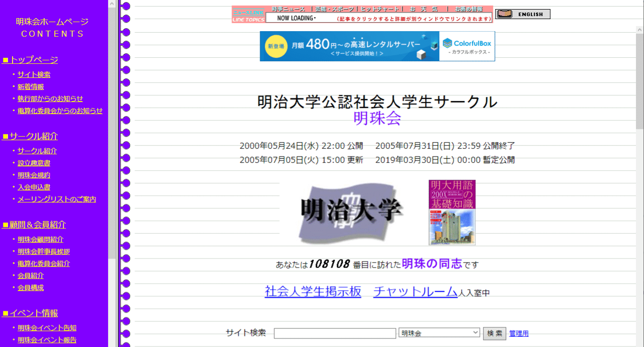
Task: Open メーリングリストのご案内 sidebar link
Action: pos(57,199)
